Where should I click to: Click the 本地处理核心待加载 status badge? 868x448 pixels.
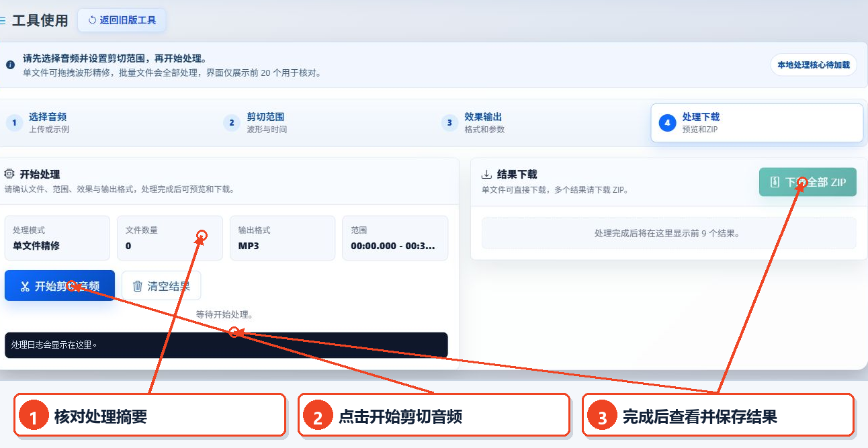[x=814, y=65]
